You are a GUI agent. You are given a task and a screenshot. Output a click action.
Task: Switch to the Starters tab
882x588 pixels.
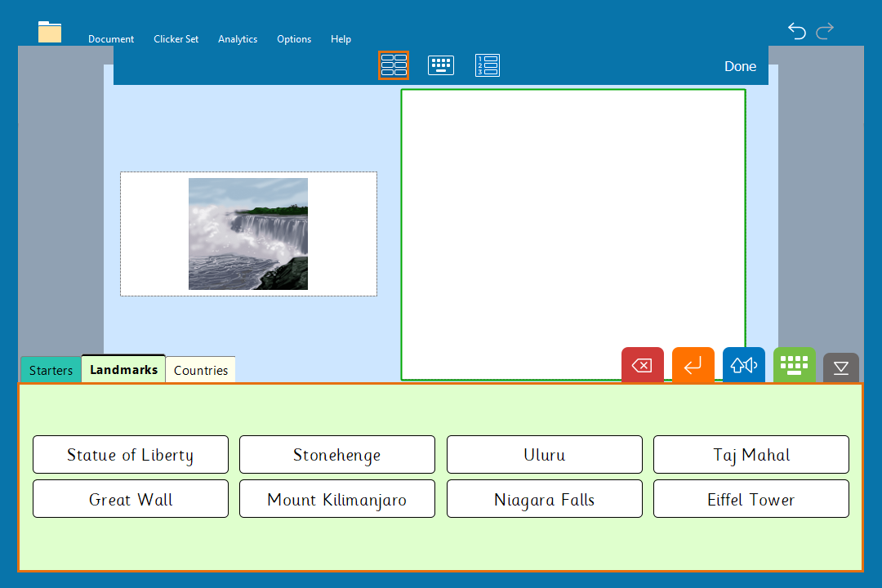coord(51,371)
